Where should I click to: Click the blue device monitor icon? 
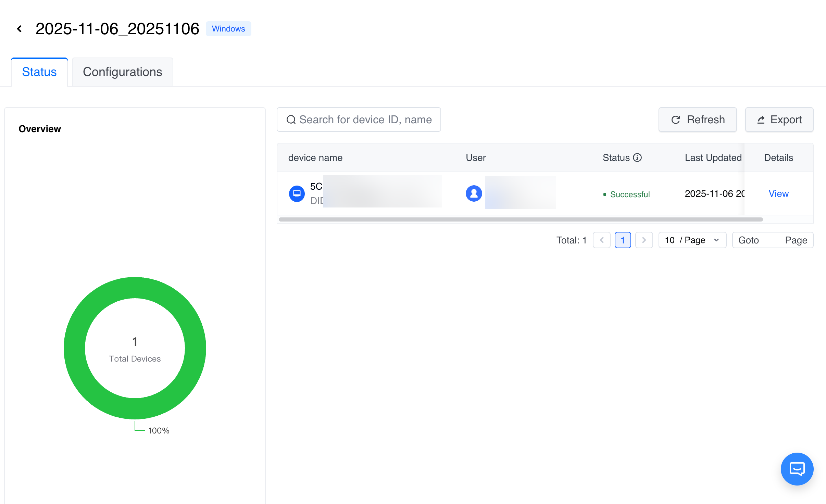[297, 194]
